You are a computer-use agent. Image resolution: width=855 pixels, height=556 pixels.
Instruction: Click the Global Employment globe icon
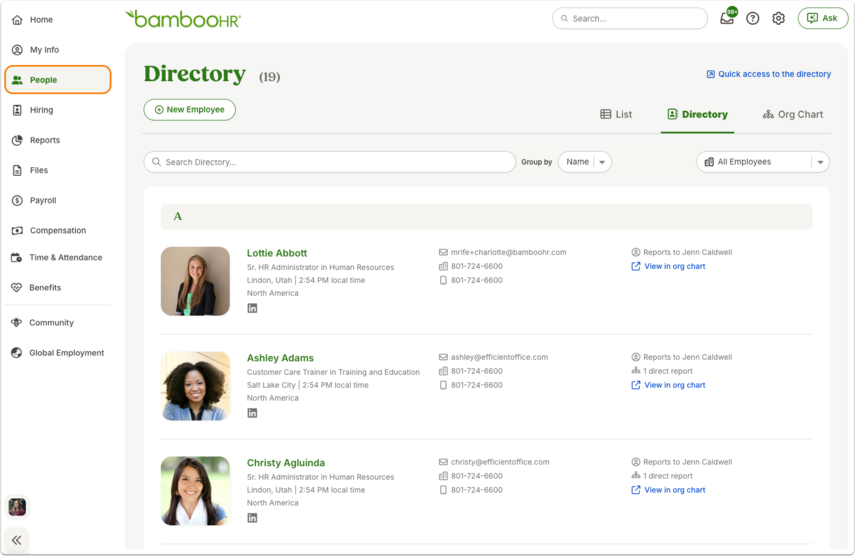(16, 353)
